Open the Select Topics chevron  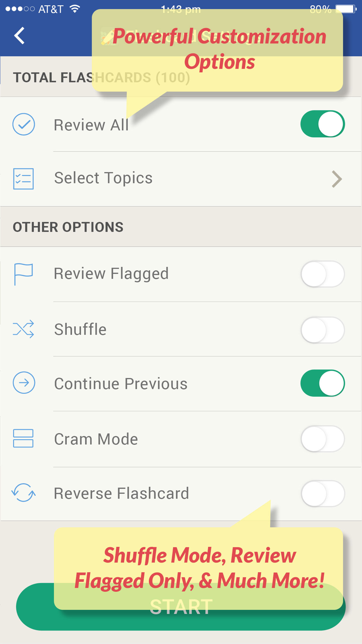(337, 179)
